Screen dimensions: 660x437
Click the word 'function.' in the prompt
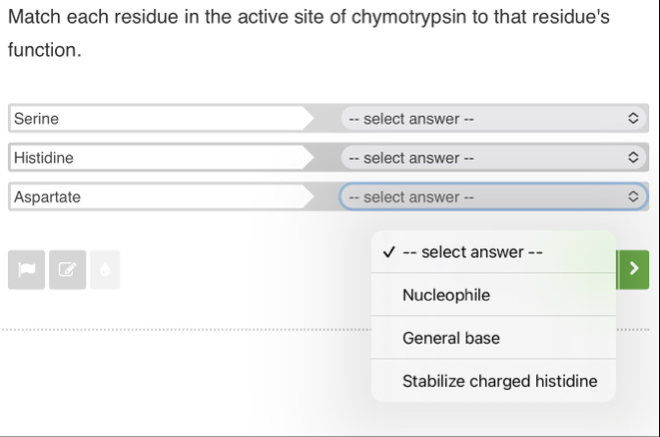[44, 50]
